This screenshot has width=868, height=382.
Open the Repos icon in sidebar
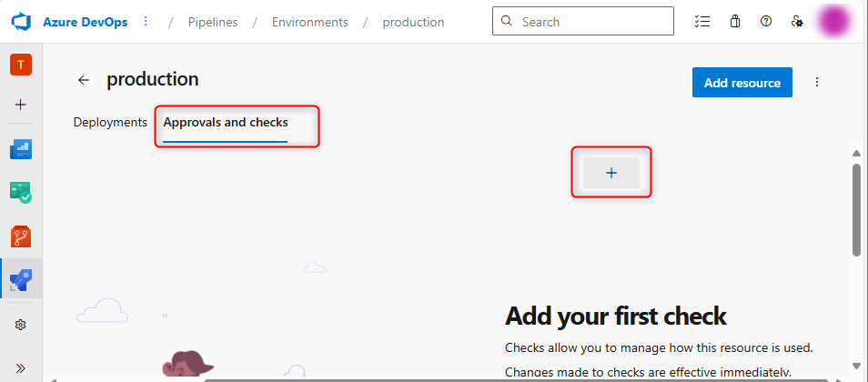click(x=21, y=236)
